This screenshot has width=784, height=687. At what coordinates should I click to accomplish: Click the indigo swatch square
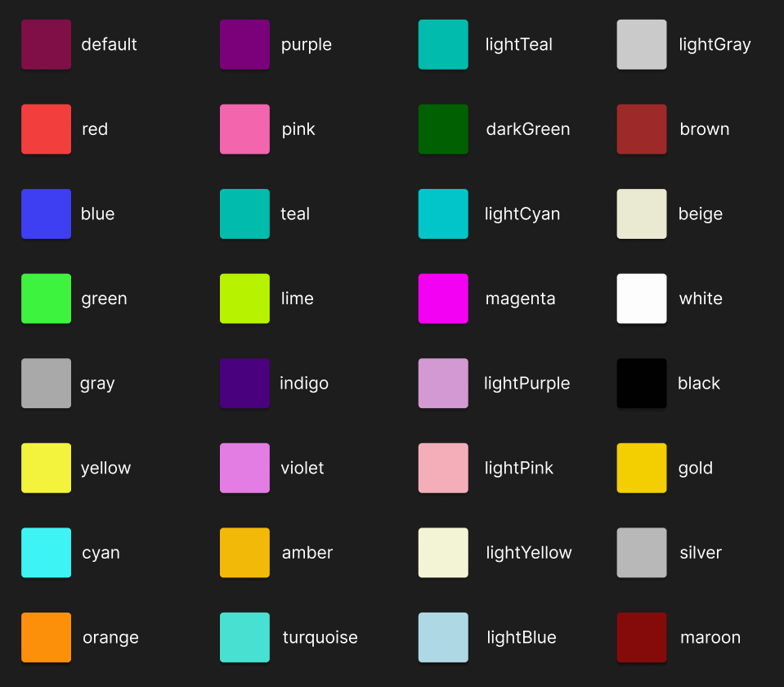coord(244,384)
